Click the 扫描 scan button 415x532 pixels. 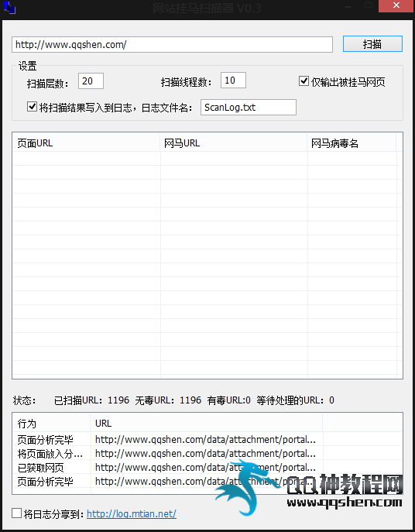coord(372,44)
